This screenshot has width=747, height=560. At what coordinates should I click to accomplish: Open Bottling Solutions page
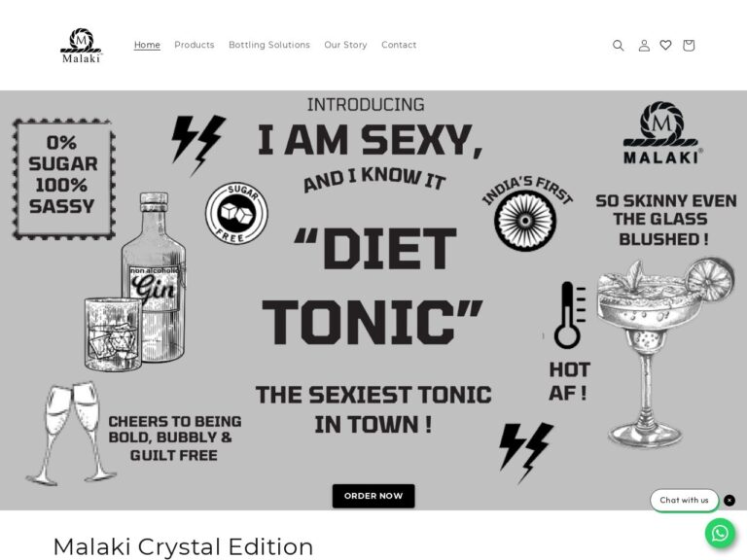tap(269, 45)
